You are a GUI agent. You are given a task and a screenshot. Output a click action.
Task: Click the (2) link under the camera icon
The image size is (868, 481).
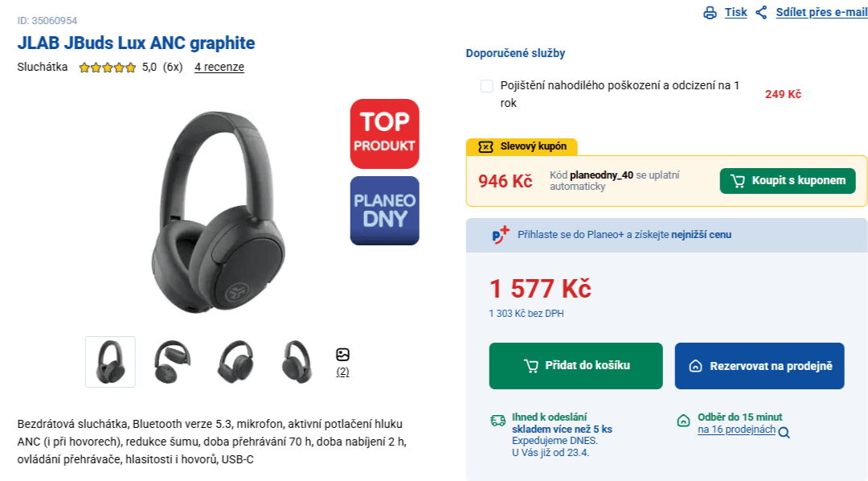click(343, 372)
